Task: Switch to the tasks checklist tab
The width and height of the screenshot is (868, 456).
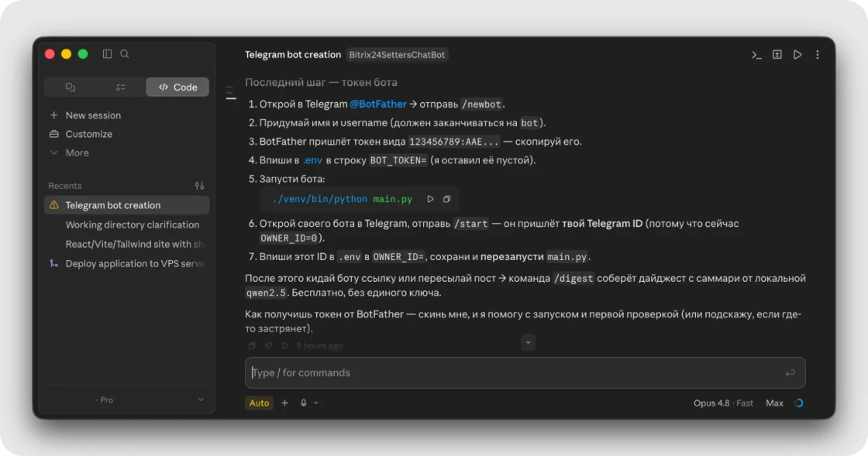Action: [x=121, y=87]
